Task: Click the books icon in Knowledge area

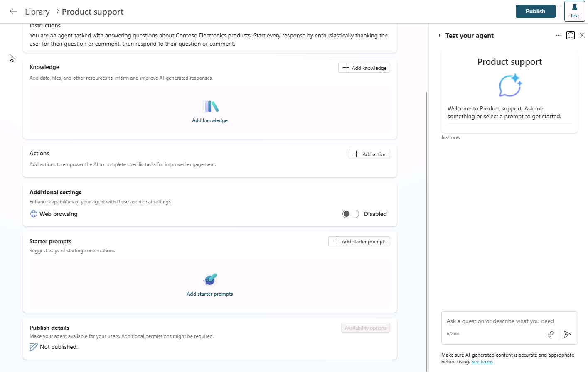Action: (210, 107)
